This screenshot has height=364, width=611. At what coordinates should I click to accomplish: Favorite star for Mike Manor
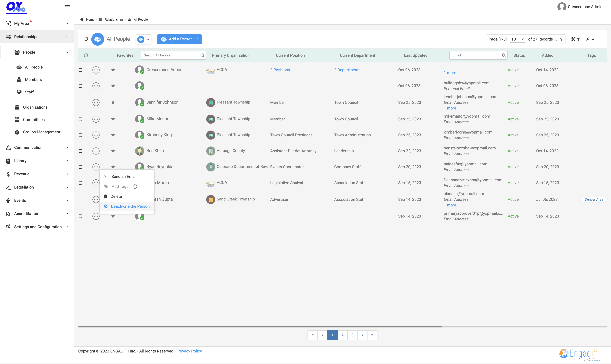tap(113, 119)
